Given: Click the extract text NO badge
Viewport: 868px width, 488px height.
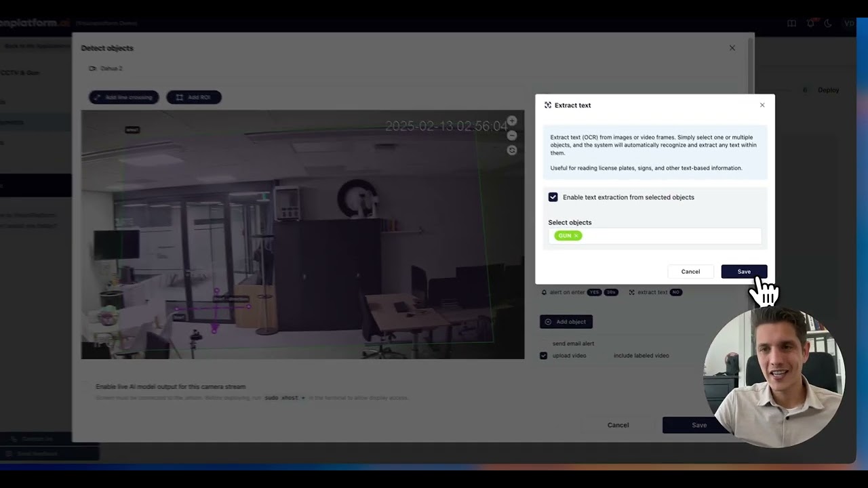Looking at the screenshot, I should coord(676,293).
